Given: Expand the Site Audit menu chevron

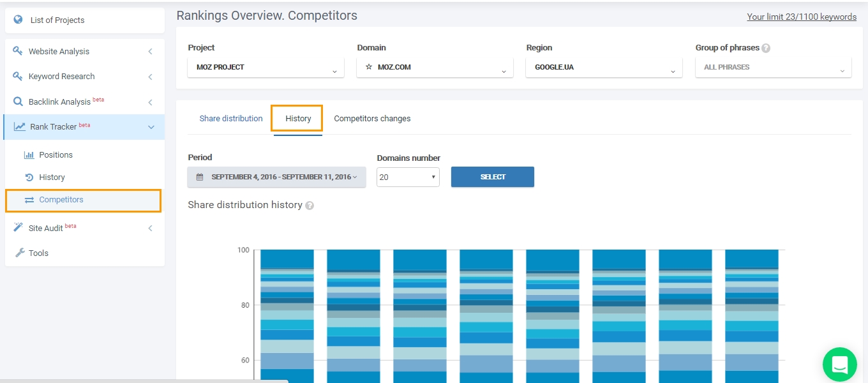Looking at the screenshot, I should click(x=151, y=228).
